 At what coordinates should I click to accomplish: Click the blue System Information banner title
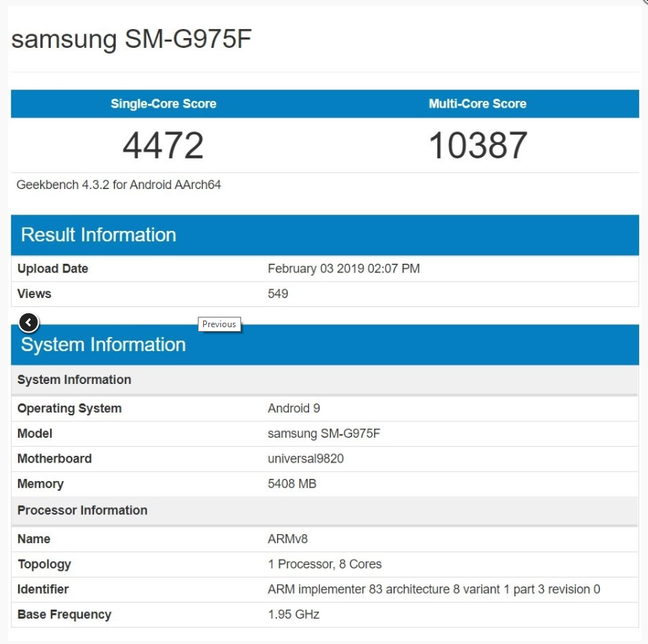click(103, 344)
